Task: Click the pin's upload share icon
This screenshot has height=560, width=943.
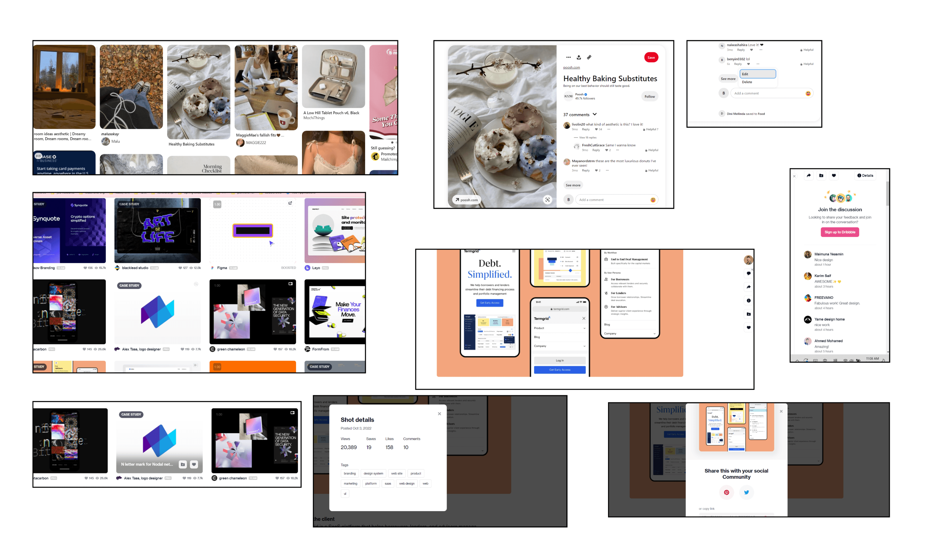Action: [579, 57]
